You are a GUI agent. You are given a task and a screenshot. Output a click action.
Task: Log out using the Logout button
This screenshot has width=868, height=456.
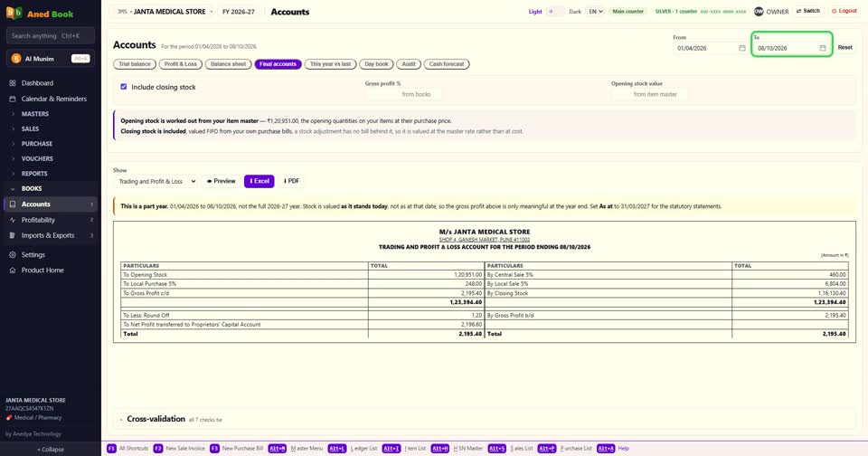[844, 11]
